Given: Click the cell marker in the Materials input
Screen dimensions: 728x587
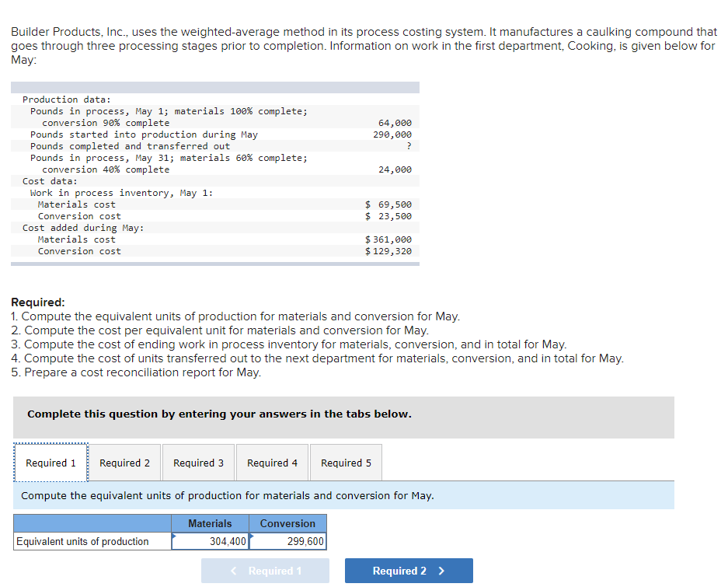Looking at the screenshot, I should pos(176,536).
